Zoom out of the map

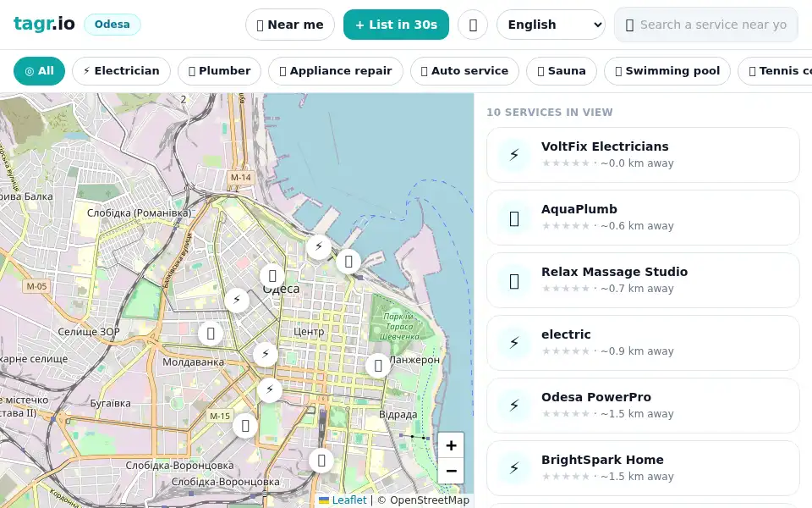(451, 471)
